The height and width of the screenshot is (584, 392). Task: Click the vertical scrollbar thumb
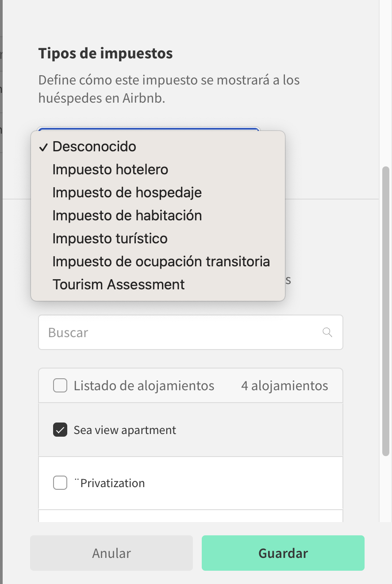[x=385, y=310]
